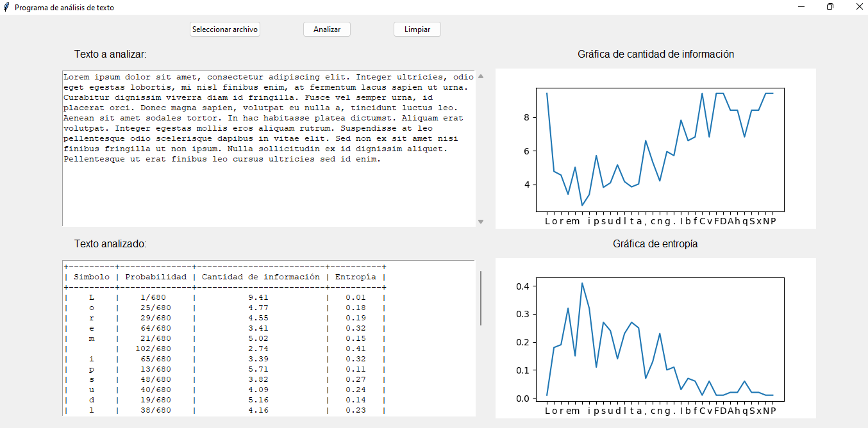
Task: Click the entropy plot line peak
Action: [x=582, y=282]
